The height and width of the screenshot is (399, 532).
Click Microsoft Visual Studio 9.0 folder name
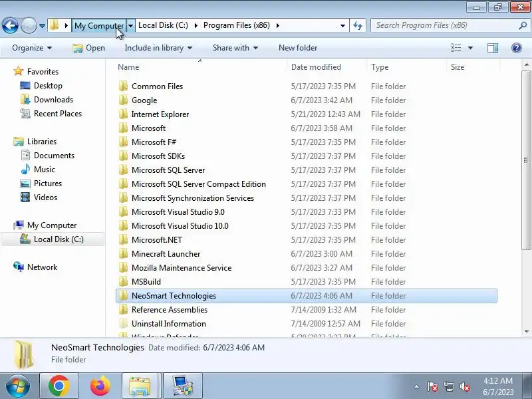click(x=178, y=212)
